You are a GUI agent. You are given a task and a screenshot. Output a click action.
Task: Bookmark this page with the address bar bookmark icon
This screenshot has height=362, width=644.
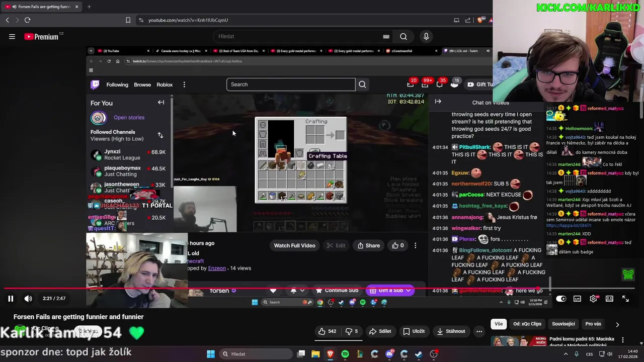(128, 20)
